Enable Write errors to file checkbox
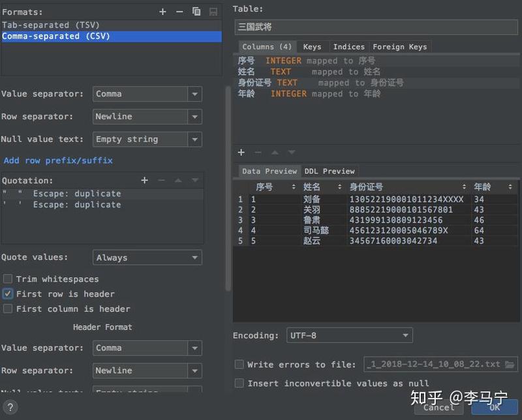522x420 pixels. [239, 365]
